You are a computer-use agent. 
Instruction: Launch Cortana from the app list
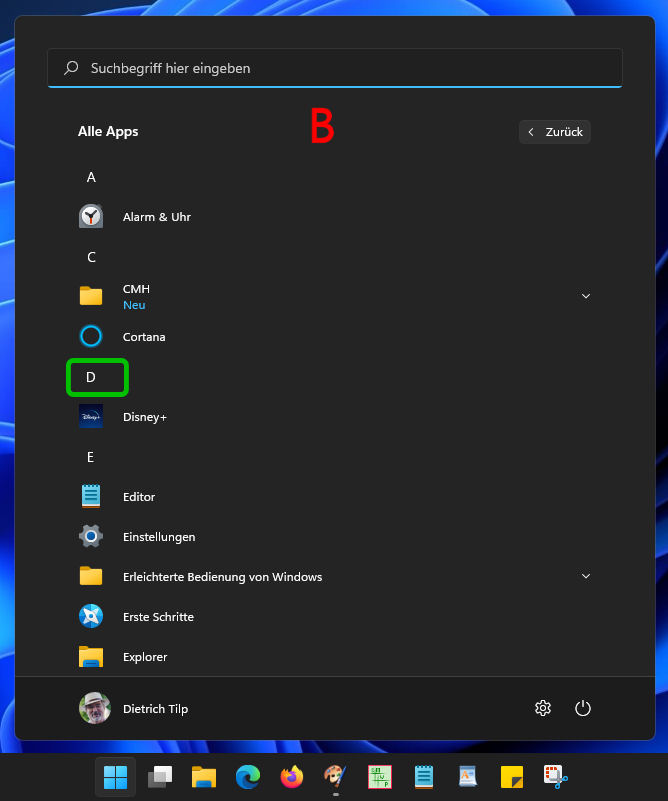144,337
